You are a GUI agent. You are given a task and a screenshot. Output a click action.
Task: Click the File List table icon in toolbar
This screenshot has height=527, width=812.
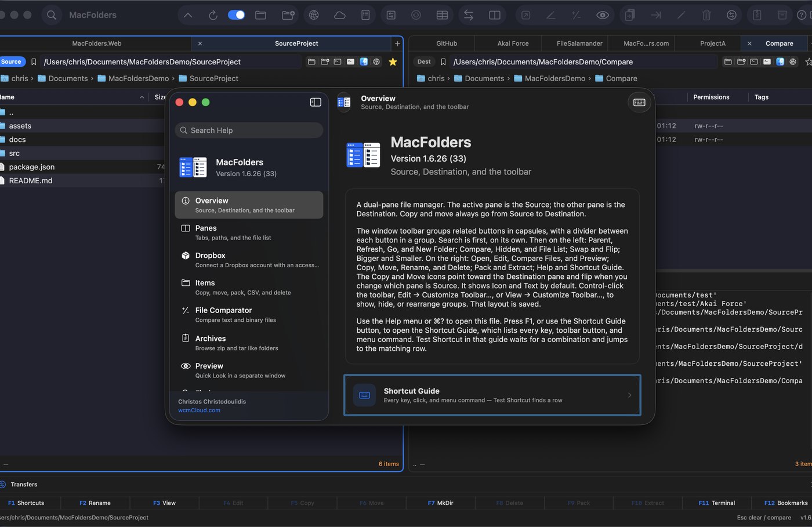(x=442, y=15)
